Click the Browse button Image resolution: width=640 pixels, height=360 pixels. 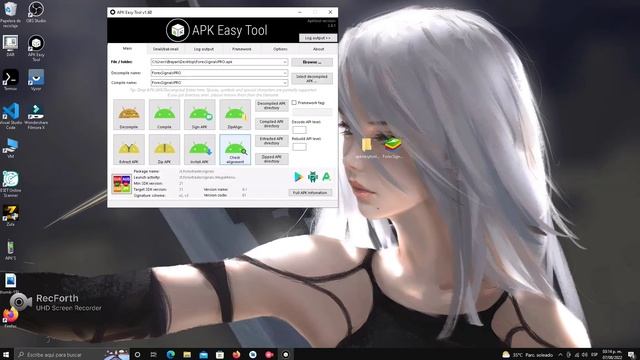[x=312, y=62]
